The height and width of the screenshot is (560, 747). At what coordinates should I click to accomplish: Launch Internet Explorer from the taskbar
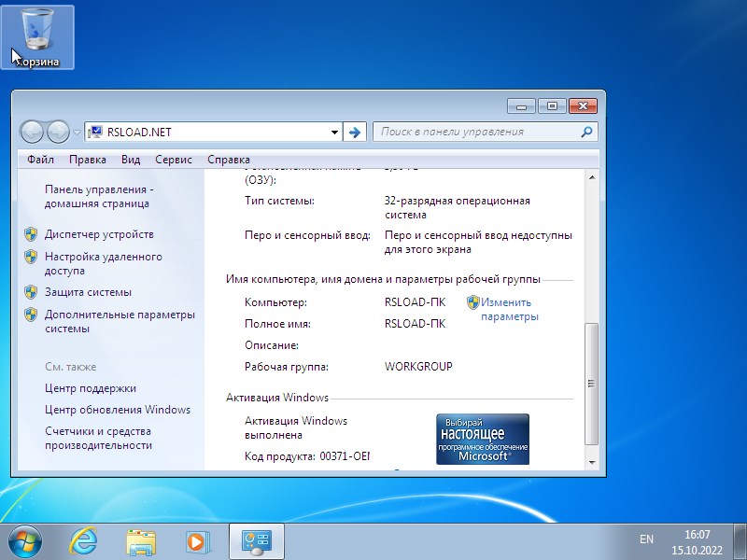point(83,541)
